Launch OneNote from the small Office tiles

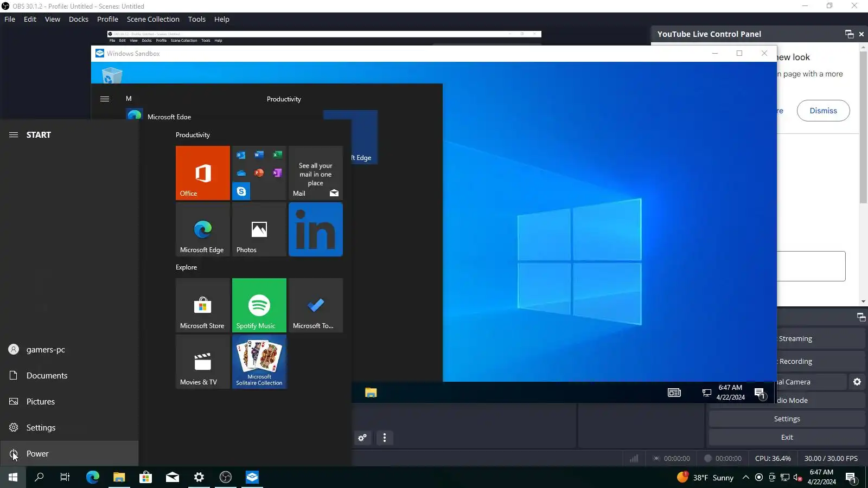277,173
